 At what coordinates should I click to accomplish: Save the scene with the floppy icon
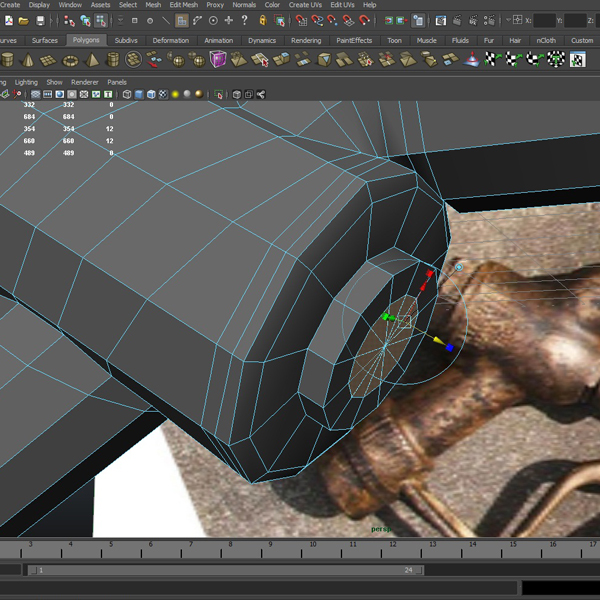(x=40, y=20)
